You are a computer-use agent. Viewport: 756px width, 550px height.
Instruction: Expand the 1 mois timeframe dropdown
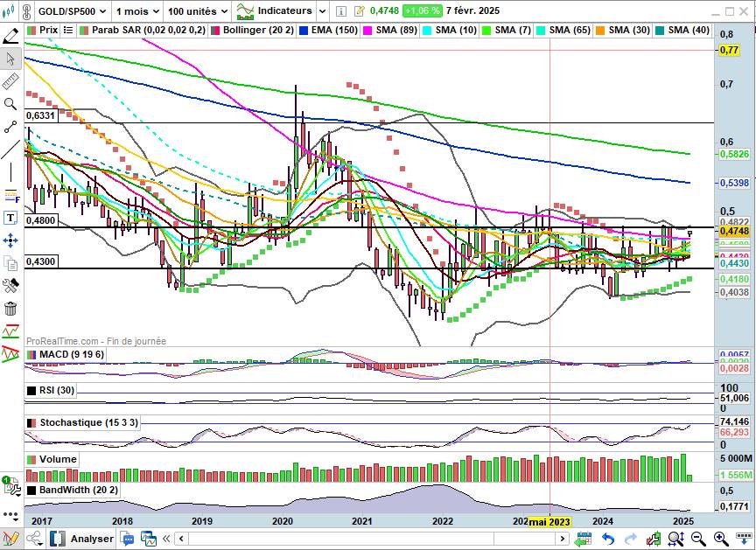coord(139,11)
